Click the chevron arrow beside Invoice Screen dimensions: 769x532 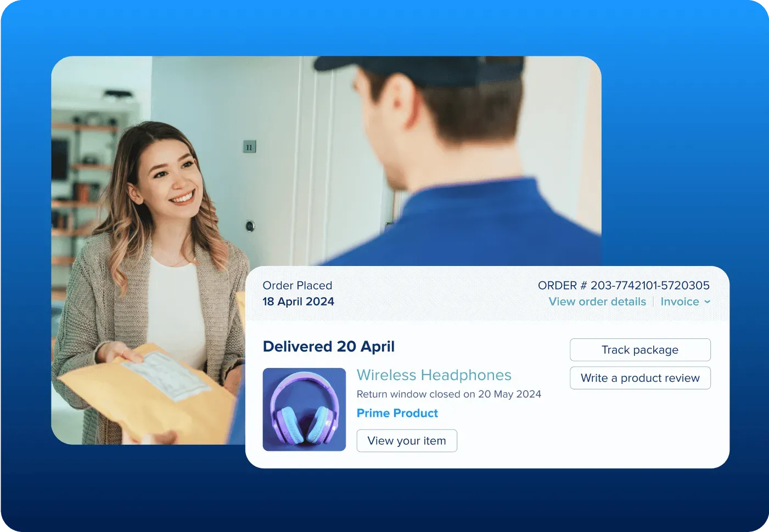point(707,302)
